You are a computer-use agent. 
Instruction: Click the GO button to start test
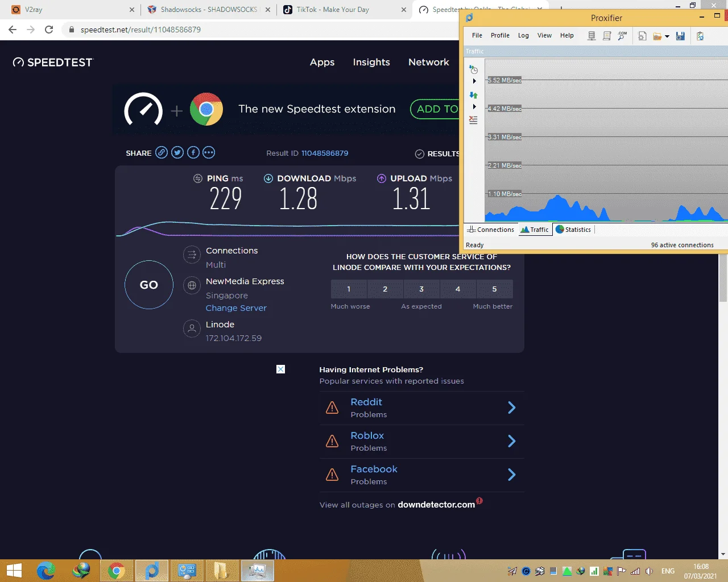(x=149, y=285)
